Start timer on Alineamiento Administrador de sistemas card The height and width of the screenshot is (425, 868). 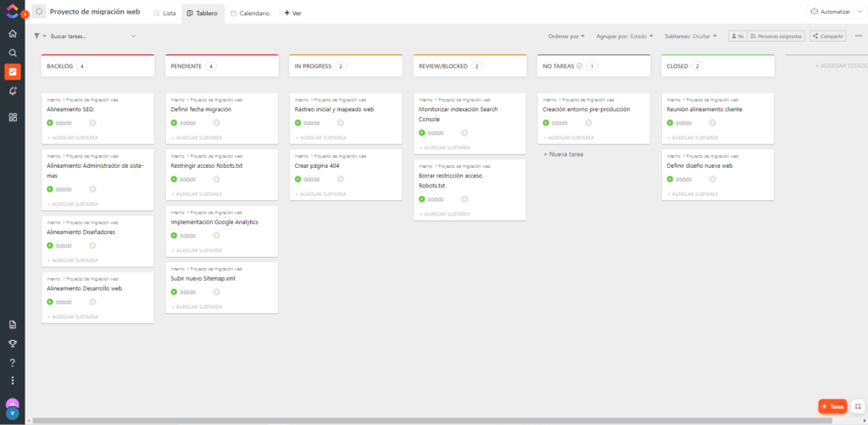click(x=50, y=189)
